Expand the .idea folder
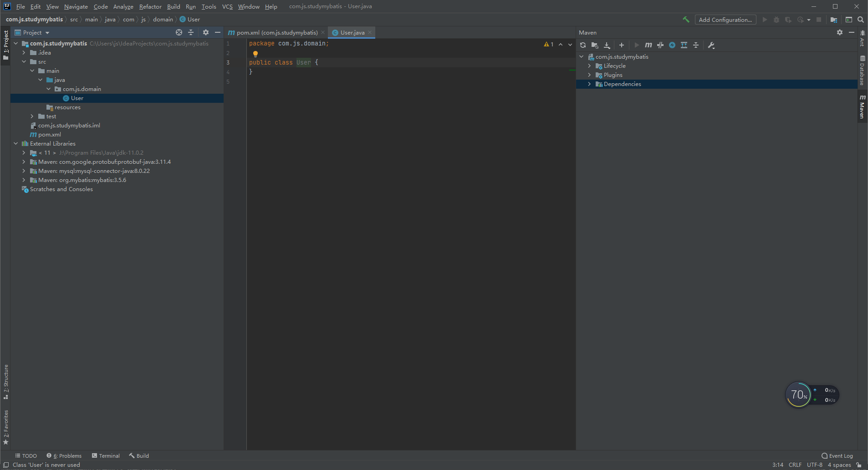This screenshot has width=868, height=470. [24, 53]
